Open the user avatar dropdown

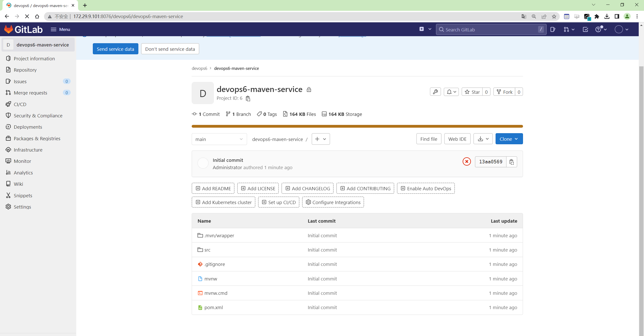(x=622, y=29)
